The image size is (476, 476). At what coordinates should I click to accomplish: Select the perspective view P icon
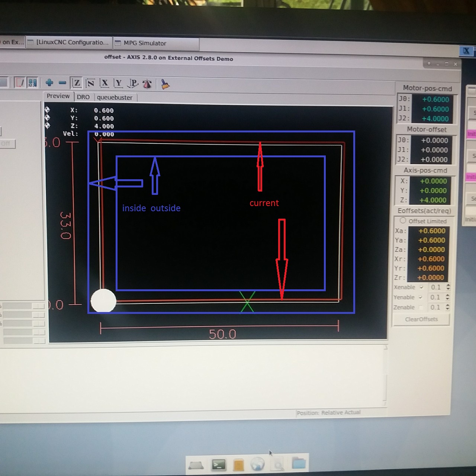pos(133,83)
